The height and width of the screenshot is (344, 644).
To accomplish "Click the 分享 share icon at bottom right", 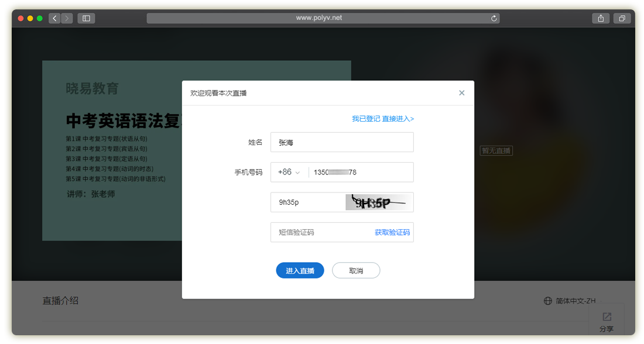I will pyautogui.click(x=607, y=321).
